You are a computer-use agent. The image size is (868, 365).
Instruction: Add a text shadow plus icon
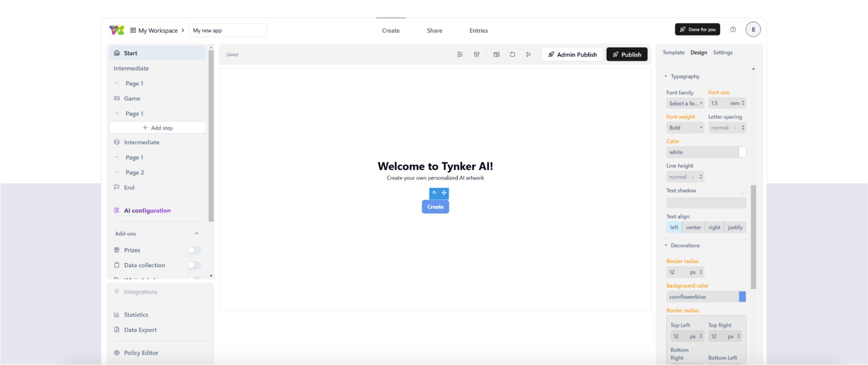click(743, 192)
